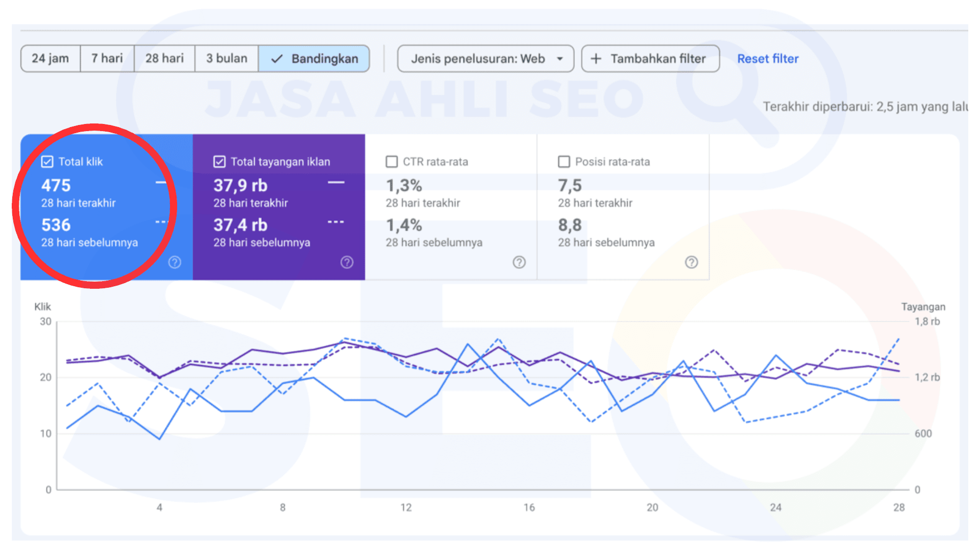980x551 pixels.
Task: Select the 3 bulan range tab
Action: (x=227, y=59)
